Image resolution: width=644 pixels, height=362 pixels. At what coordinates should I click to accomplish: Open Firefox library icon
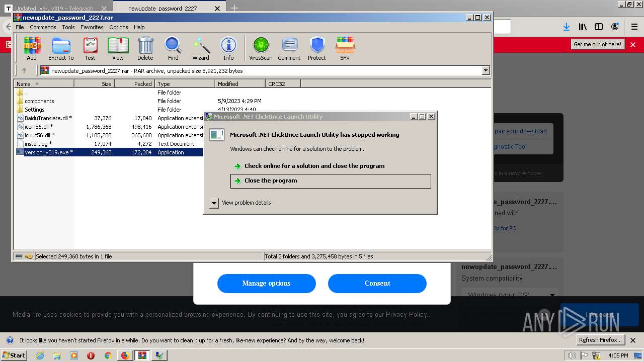[583, 27]
